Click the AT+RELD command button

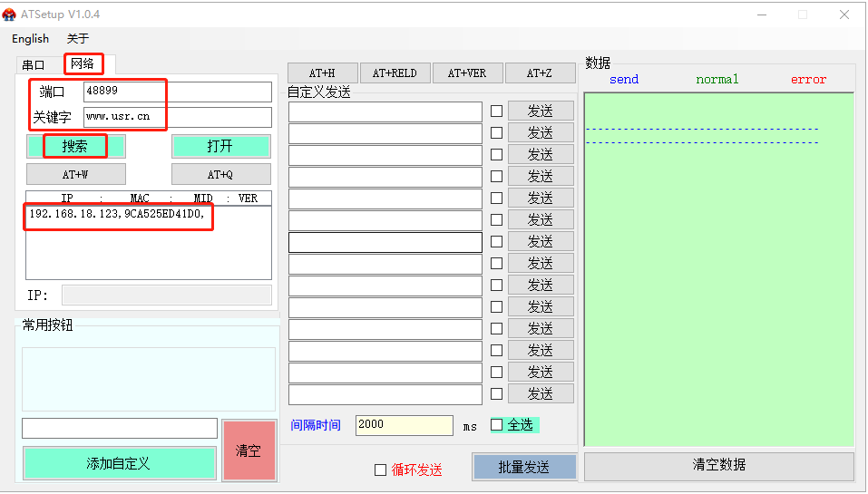pos(395,73)
